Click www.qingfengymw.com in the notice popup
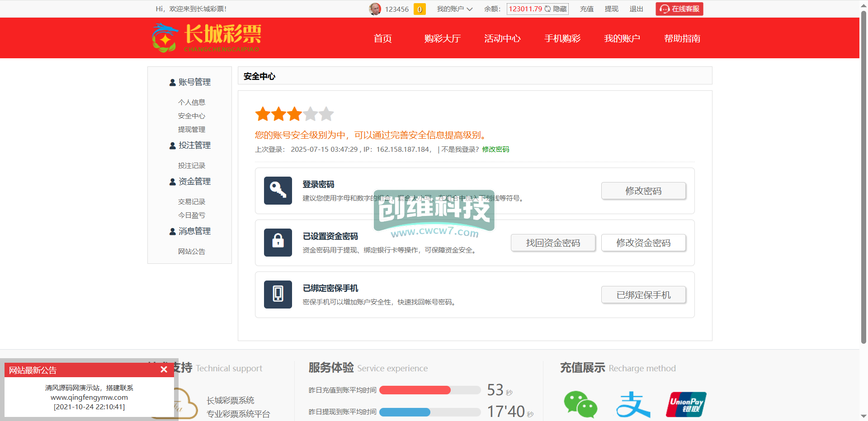This screenshot has width=868, height=421. [x=89, y=398]
